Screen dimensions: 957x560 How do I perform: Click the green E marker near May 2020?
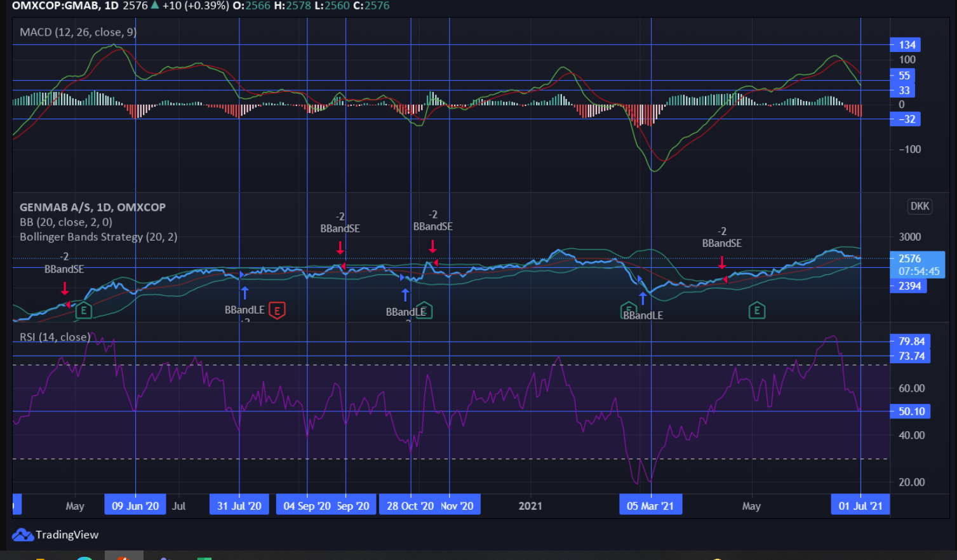point(84,310)
